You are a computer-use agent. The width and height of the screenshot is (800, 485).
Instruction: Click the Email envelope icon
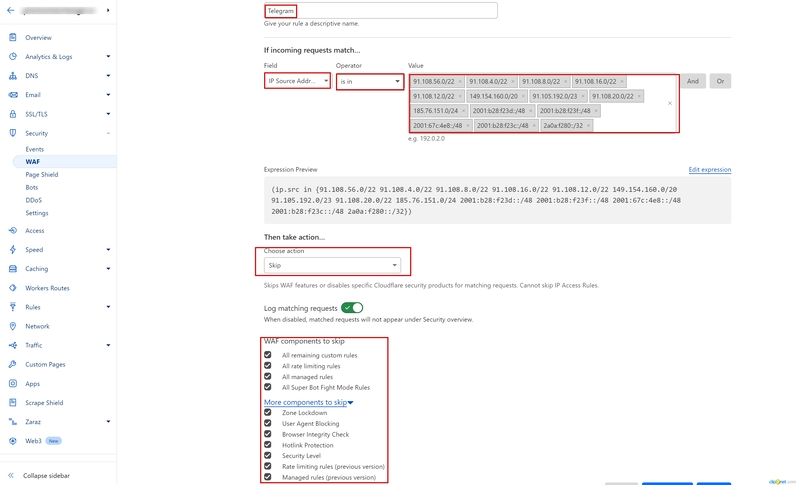(x=13, y=95)
